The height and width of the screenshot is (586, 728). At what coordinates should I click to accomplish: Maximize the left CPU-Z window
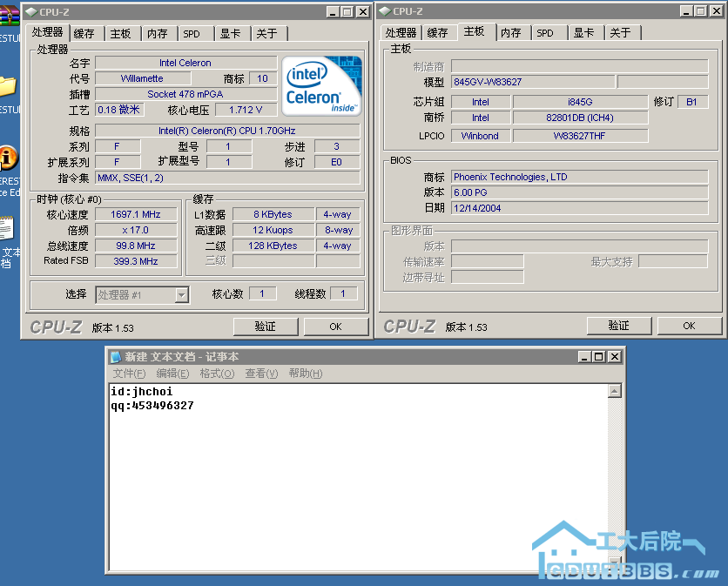click(x=347, y=12)
